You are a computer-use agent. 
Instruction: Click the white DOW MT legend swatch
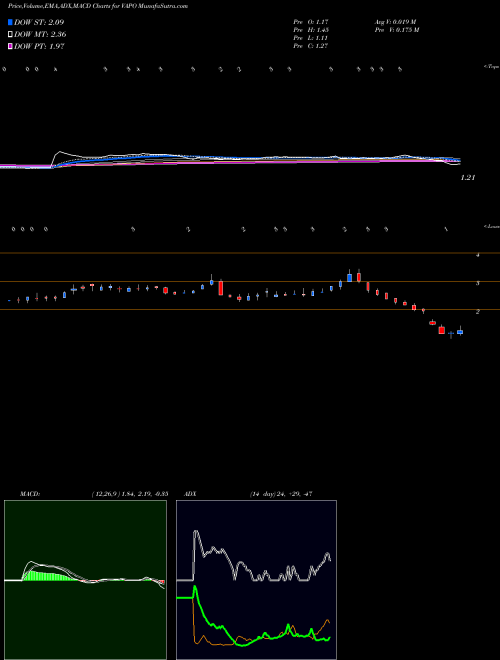[x=10, y=34]
